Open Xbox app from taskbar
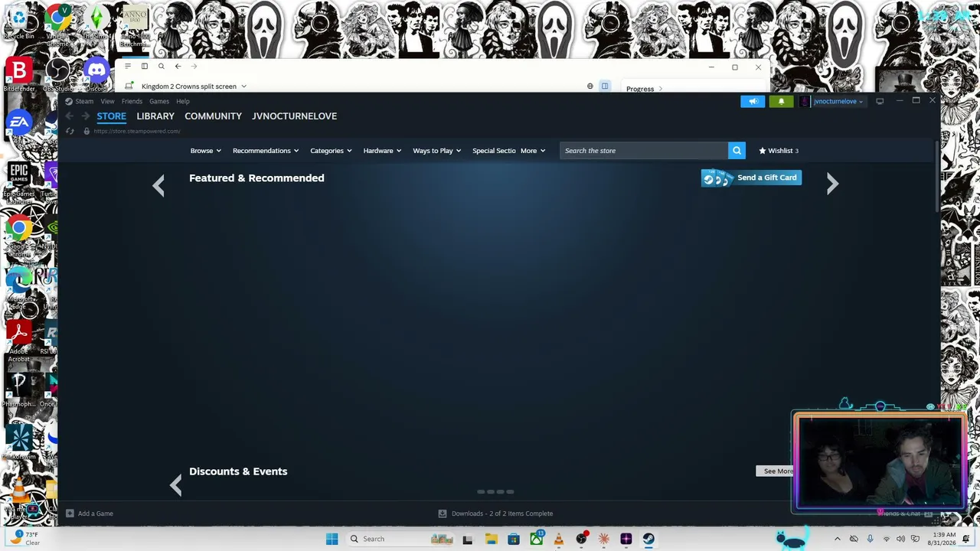The image size is (980, 551). [x=537, y=539]
